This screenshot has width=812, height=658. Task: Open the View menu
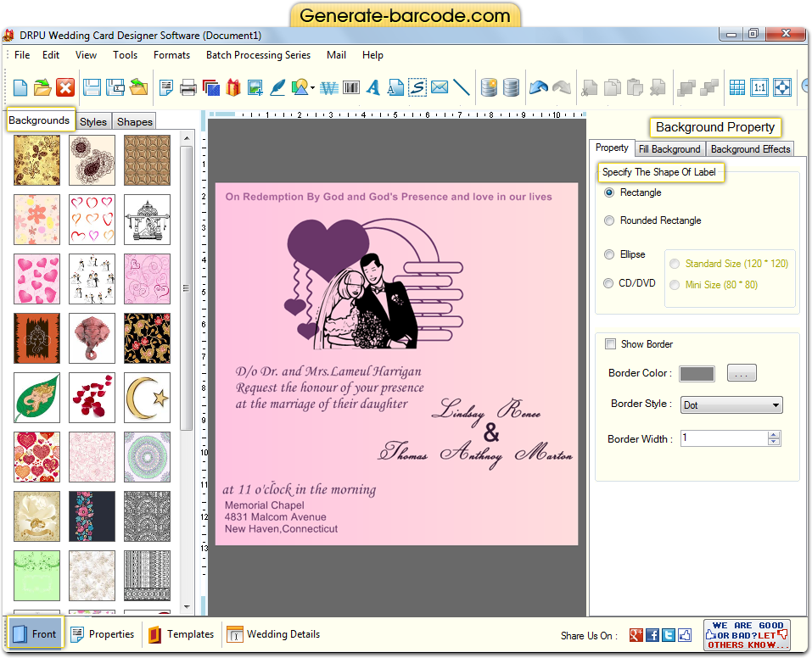[x=86, y=55]
